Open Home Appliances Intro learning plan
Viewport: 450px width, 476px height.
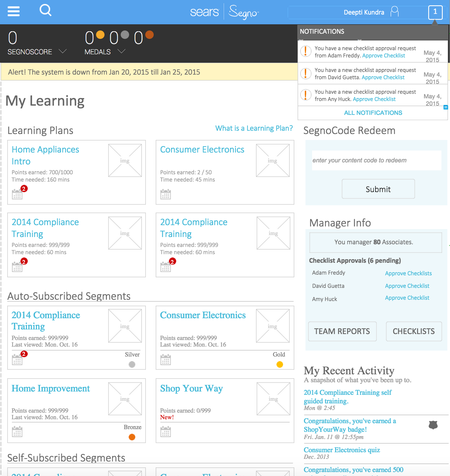46,155
